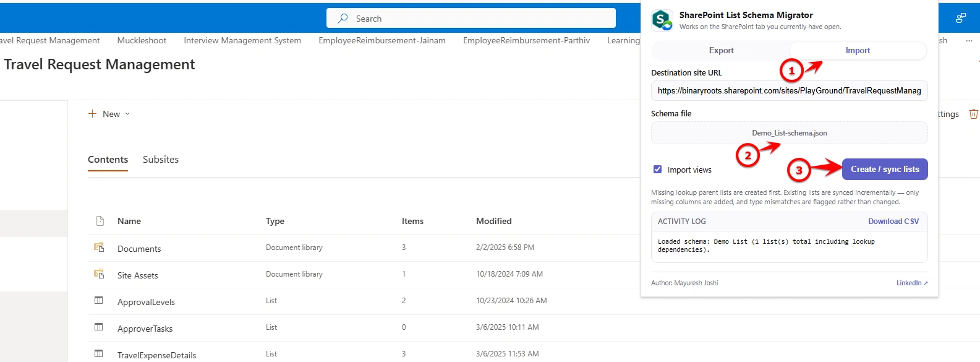This screenshot has width=980, height=362.
Task: Open Muckleshoot navigation item
Action: pos(142,40)
